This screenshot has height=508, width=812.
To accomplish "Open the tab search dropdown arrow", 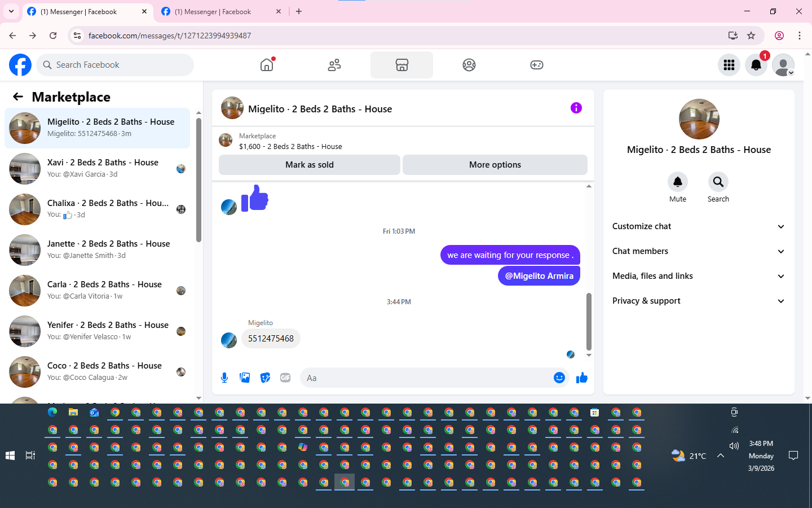I will [11, 11].
